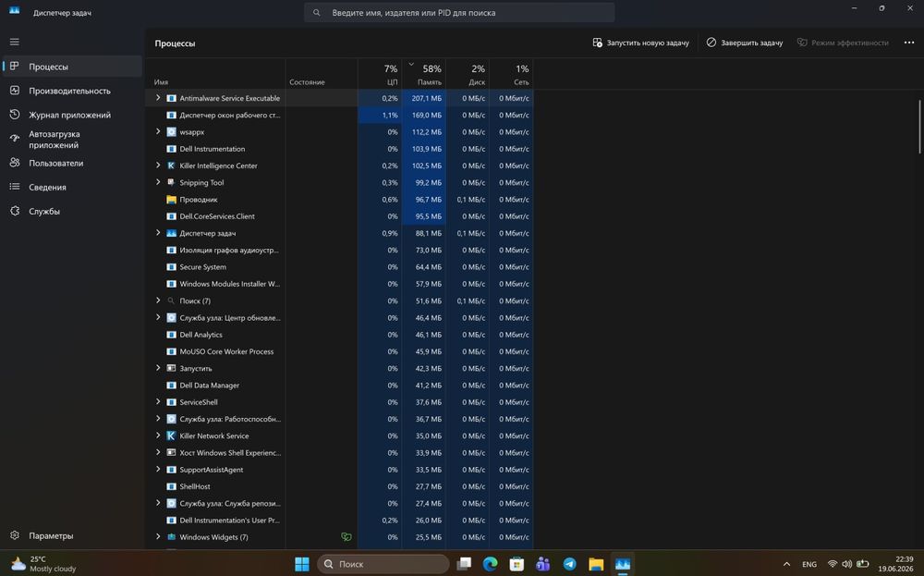Click the Snipping Tool process icon
924x576 pixels.
coord(172,182)
